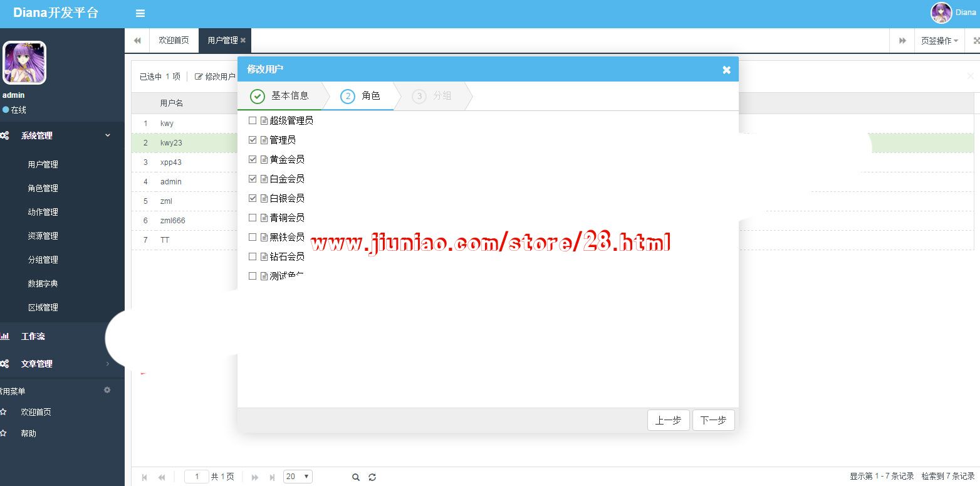Uncheck the 白银会员 role checkbox

(253, 198)
